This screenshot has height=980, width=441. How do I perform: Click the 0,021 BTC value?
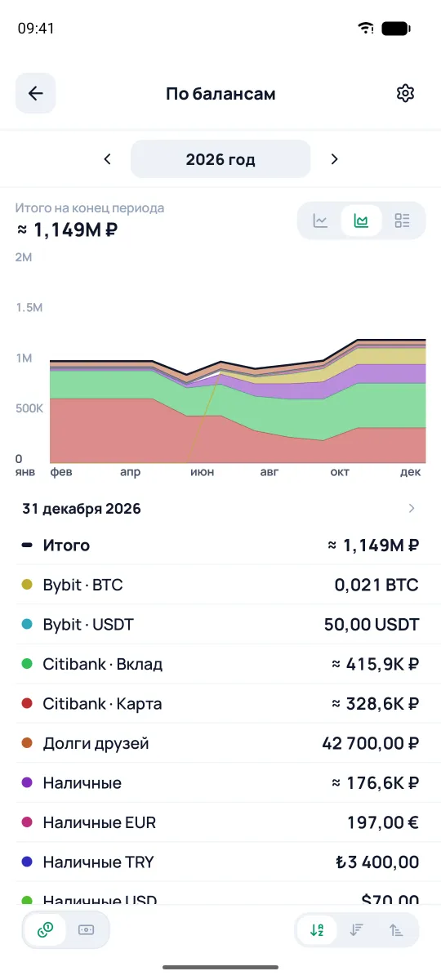376,585
